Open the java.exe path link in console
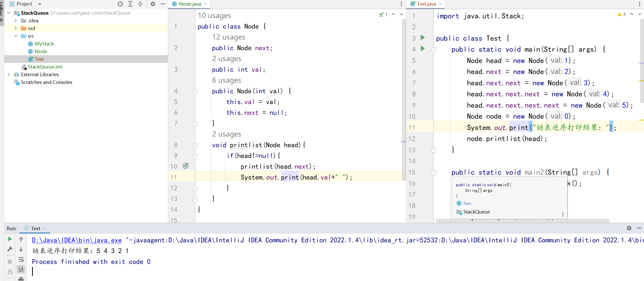 tap(77, 240)
